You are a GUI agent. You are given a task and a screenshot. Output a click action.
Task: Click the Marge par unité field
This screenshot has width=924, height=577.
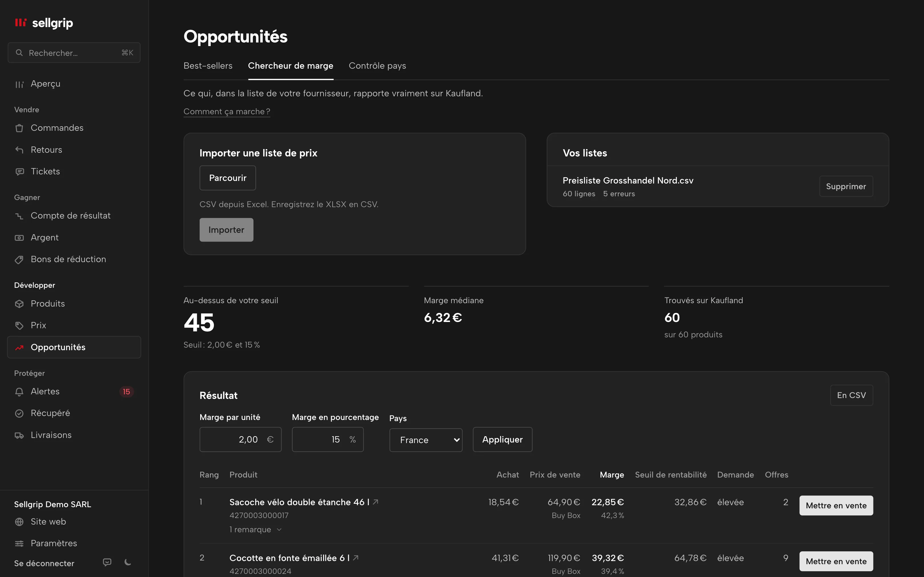(x=240, y=439)
